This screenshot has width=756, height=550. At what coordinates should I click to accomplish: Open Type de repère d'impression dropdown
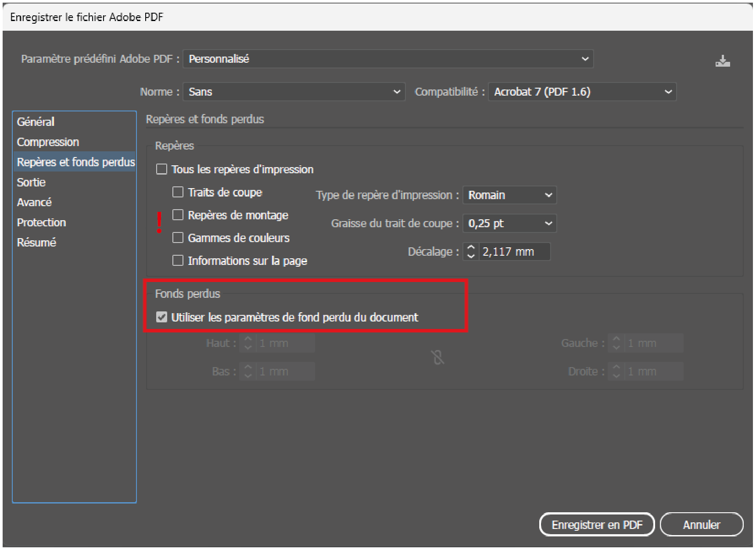509,195
